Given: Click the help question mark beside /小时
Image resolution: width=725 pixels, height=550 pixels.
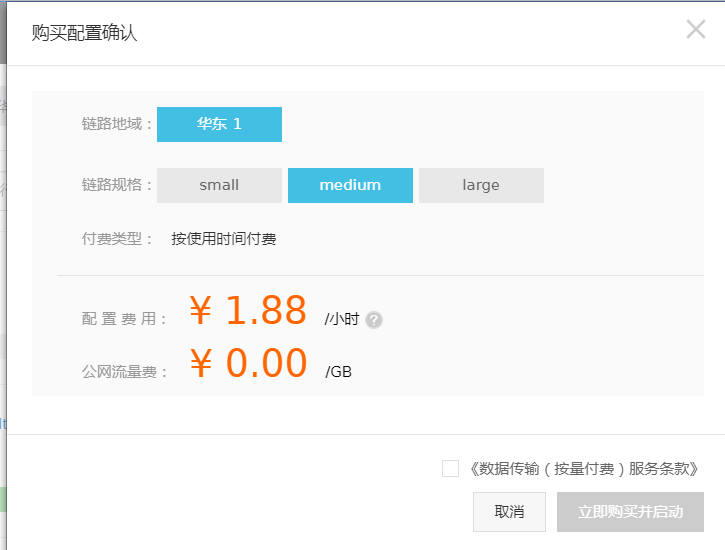Looking at the screenshot, I should [x=374, y=320].
